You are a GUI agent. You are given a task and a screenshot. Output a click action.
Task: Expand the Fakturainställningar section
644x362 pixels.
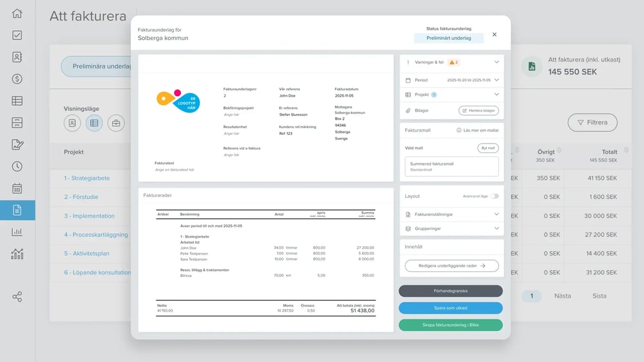[497, 214]
